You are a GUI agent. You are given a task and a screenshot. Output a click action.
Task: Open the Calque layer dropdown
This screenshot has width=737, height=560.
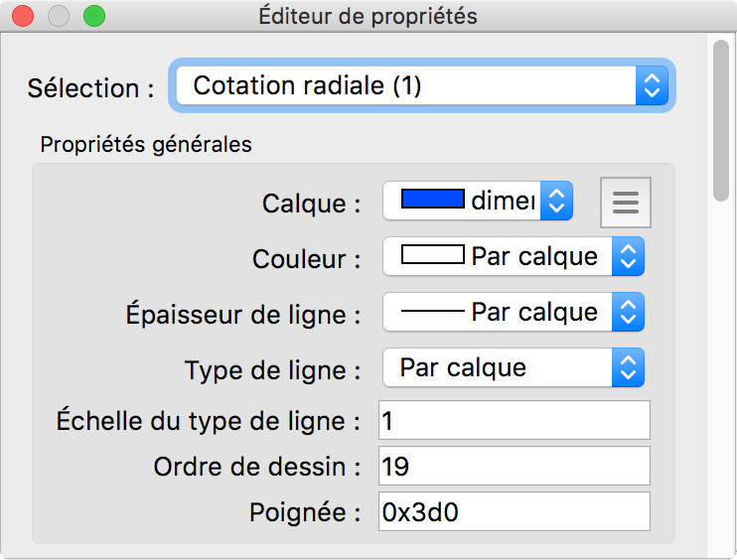[x=477, y=202]
